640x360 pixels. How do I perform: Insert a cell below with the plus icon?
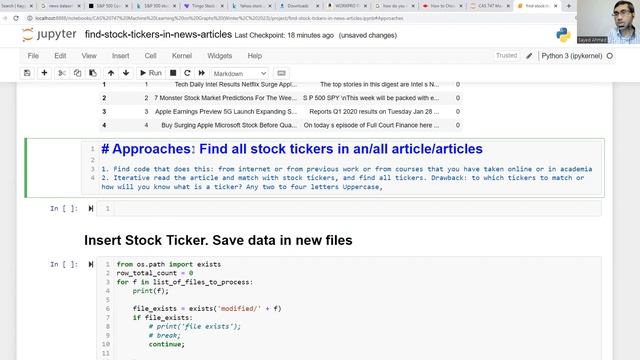(44, 73)
